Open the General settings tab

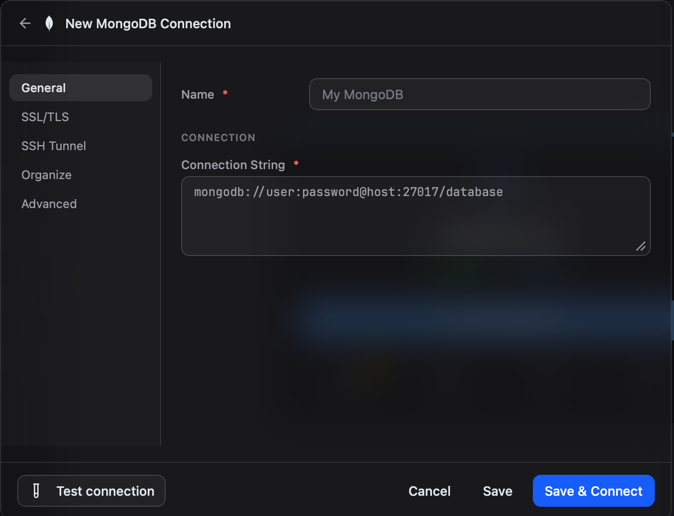pos(80,88)
